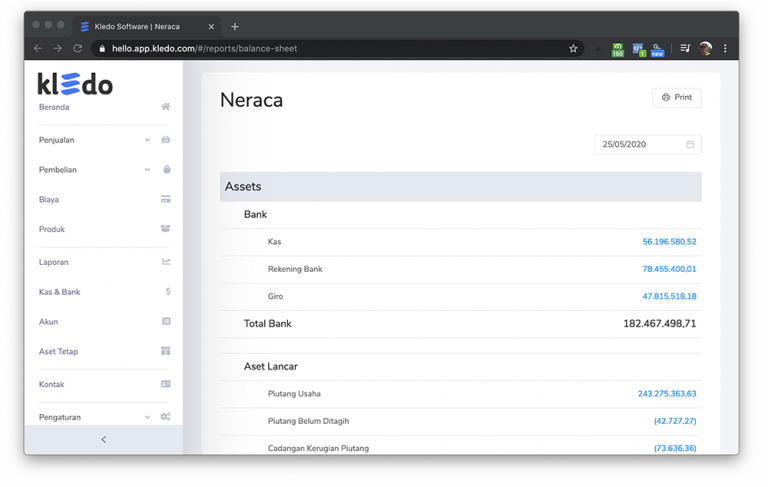Click the Rekening Bank row label
The height and width of the screenshot is (487, 768).
(295, 269)
